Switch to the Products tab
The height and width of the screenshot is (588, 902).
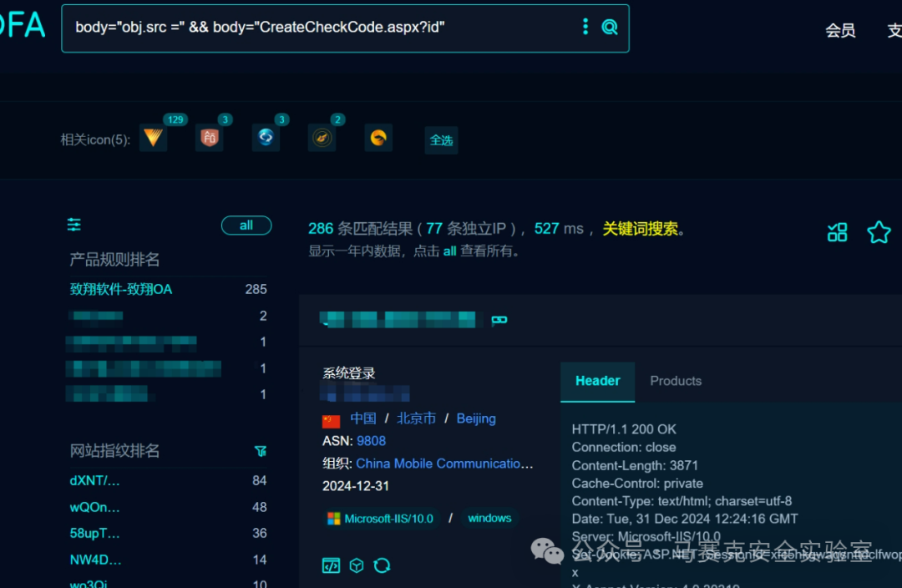676,381
